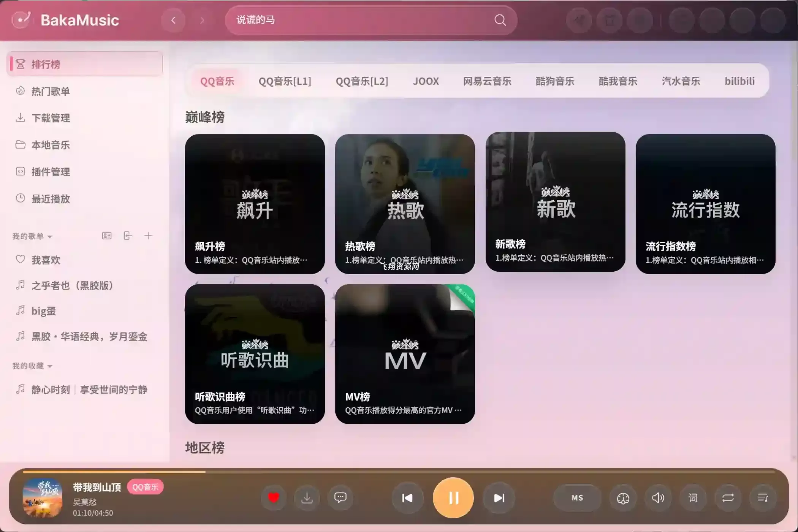
Task: Open the MS quality selector
Action: 577,498
